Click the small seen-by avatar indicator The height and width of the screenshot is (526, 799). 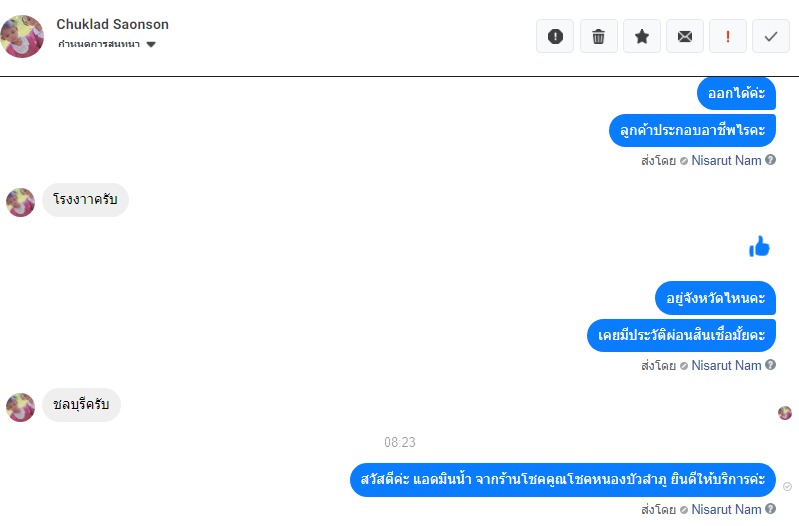click(785, 412)
